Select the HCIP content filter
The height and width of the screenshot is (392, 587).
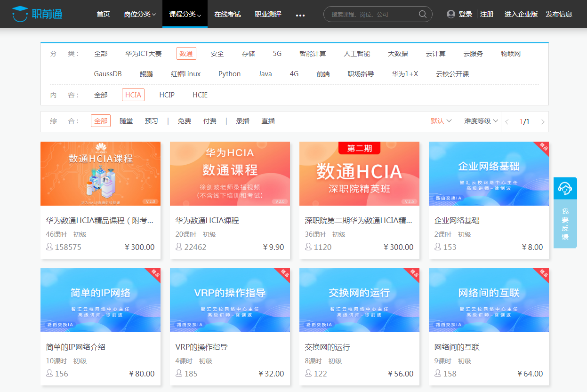coord(167,95)
